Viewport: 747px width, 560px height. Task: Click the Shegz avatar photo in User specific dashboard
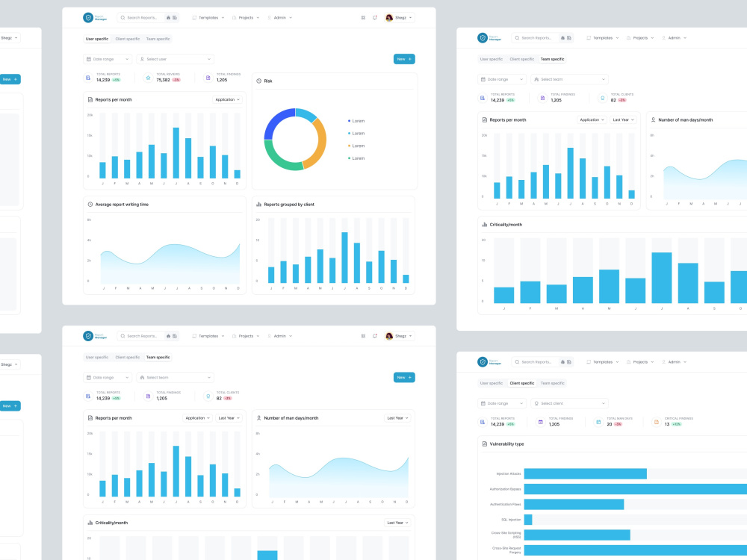point(389,18)
